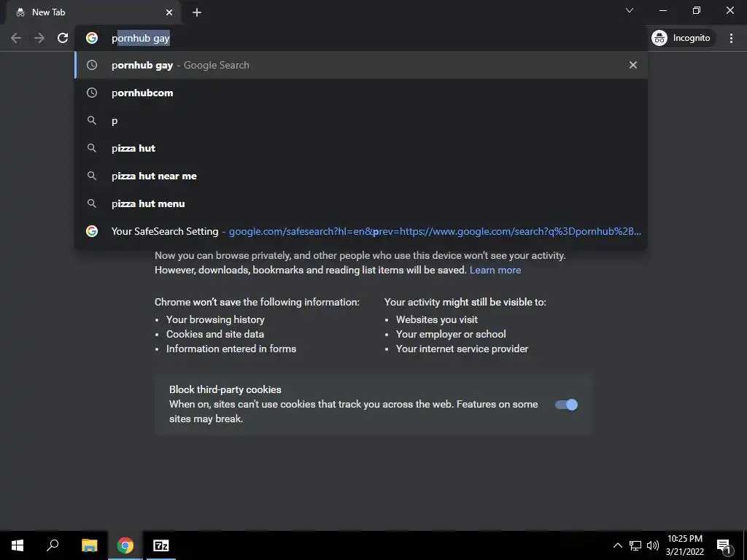Go forward using the forward arrow
The width and height of the screenshot is (747, 560).
click(39, 38)
